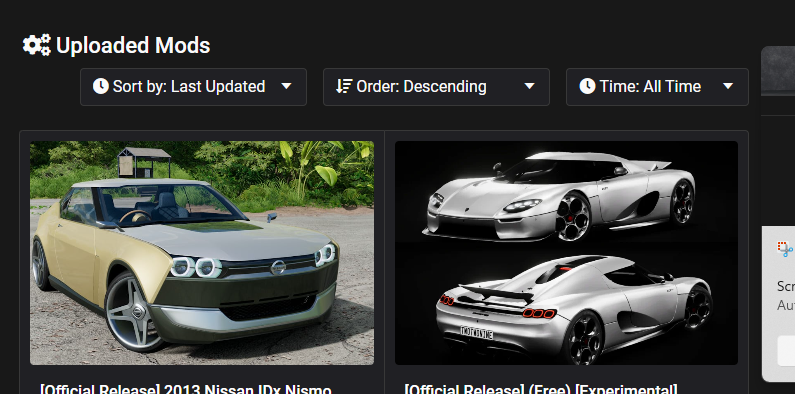Screen dimensions: 795x394
Task: Open the (Free) [Experimental] mod title link
Action: [x=541, y=389]
